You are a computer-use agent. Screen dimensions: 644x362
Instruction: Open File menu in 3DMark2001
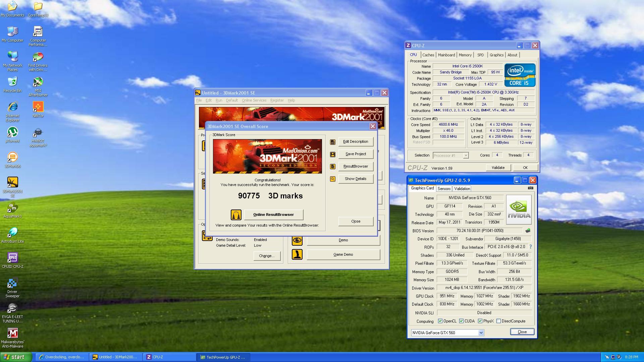(199, 100)
